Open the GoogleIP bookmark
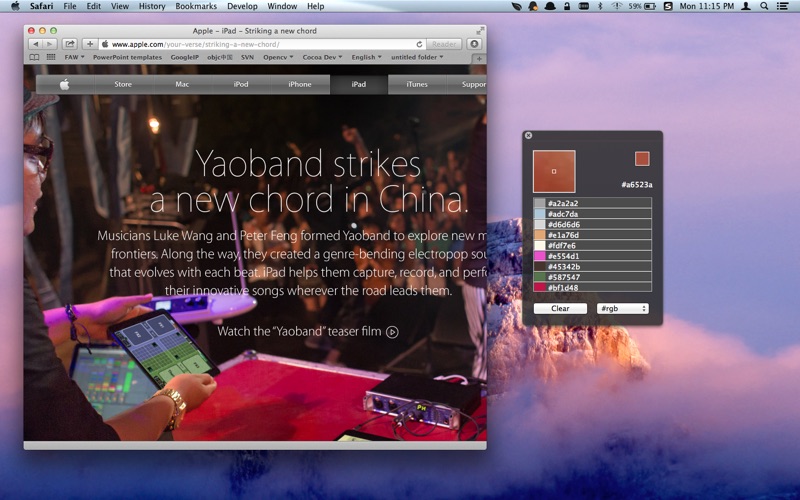Screen dimensions: 800x500 [185, 57]
